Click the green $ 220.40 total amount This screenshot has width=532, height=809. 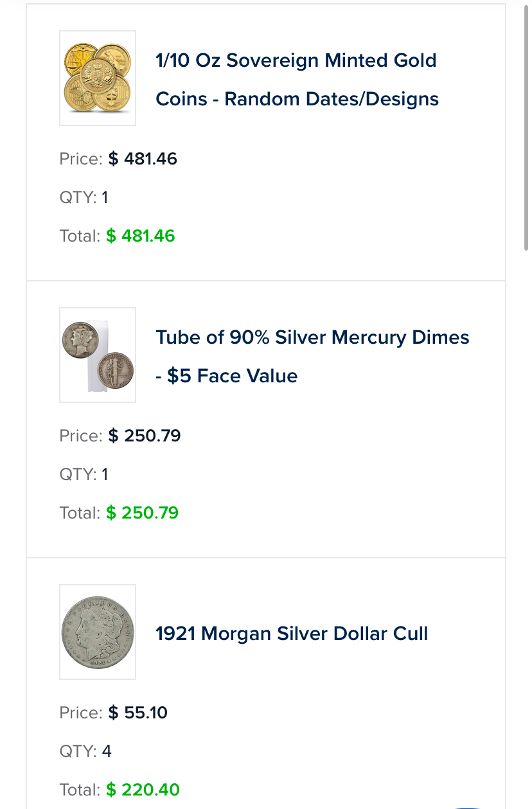(143, 790)
